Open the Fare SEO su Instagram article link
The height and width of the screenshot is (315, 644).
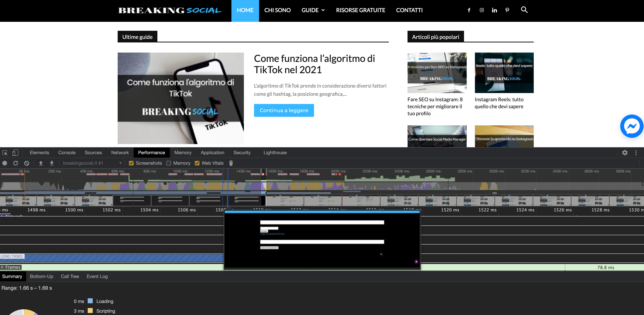[x=435, y=107]
